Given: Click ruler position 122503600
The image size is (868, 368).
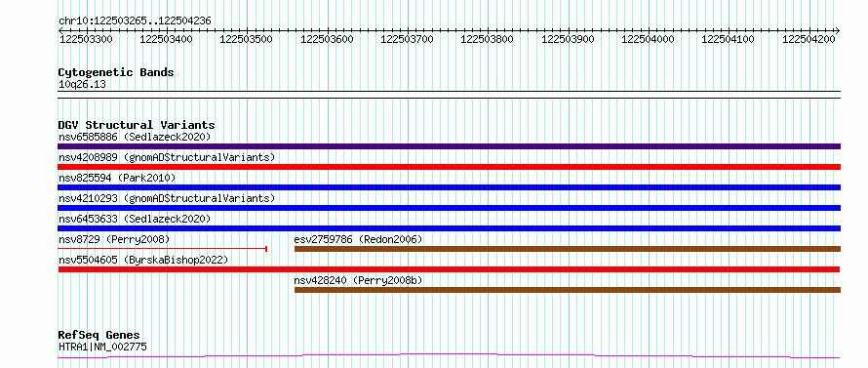Looking at the screenshot, I should [x=326, y=39].
